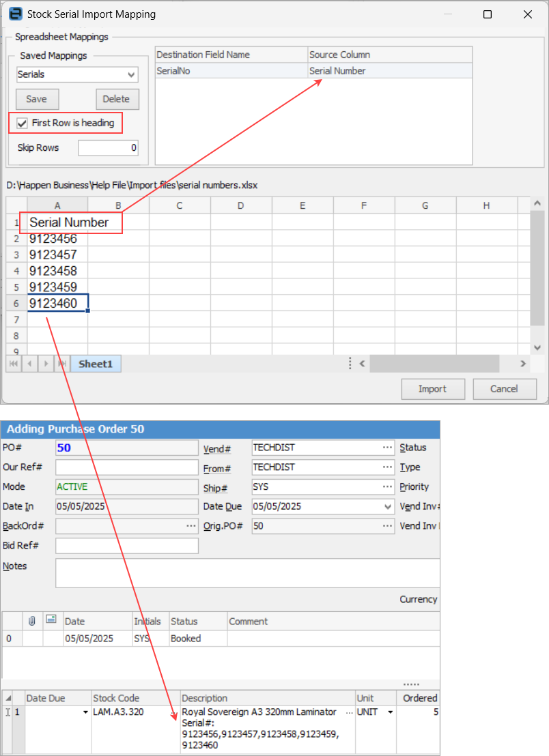The height and width of the screenshot is (756, 549).
Task: Click the Delete mapping button
Action: (x=117, y=100)
